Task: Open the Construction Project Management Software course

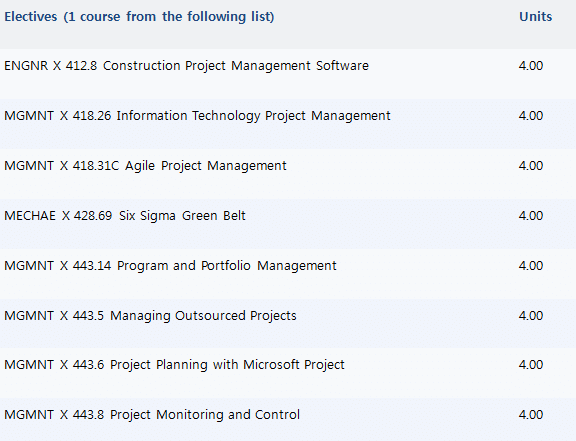Action: [186, 66]
